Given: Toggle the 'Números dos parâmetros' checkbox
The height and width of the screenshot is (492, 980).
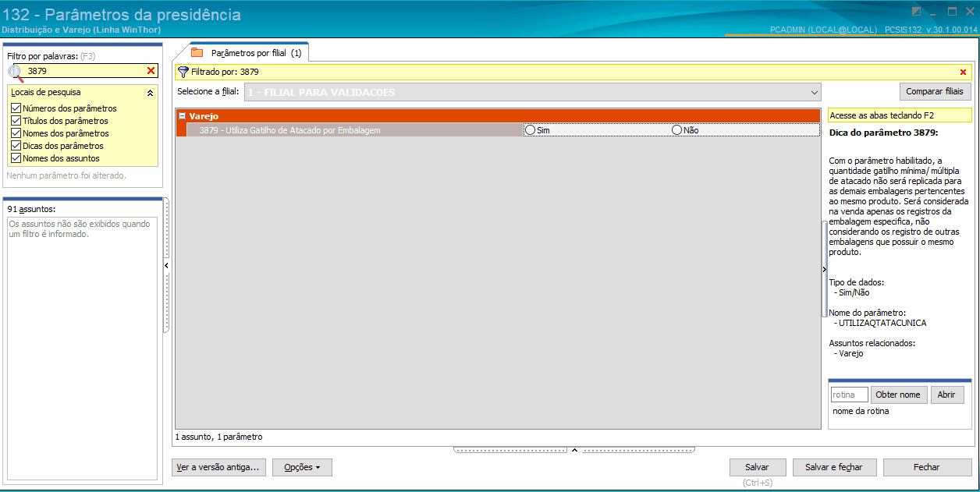Looking at the screenshot, I should (x=16, y=108).
